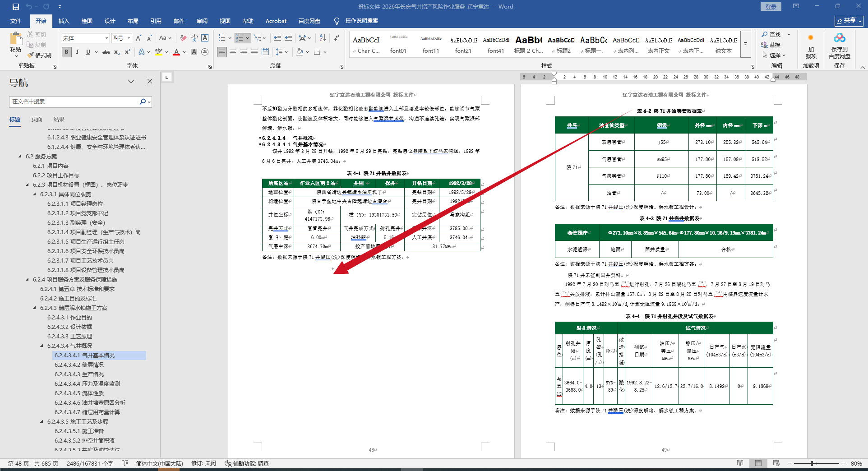Increase font size with the grow-font icon
The height and width of the screenshot is (471, 868).
[x=139, y=38]
